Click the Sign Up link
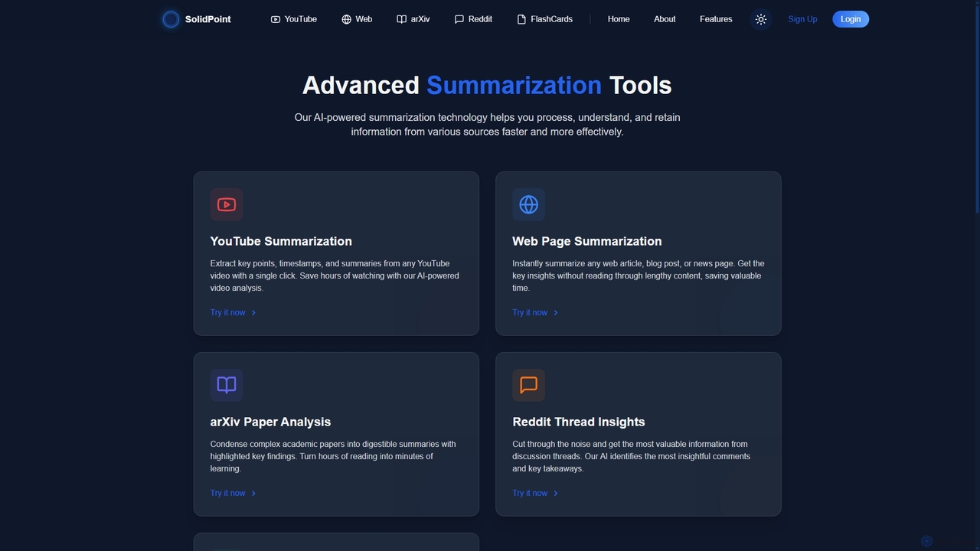980x551 pixels. pos(802,19)
